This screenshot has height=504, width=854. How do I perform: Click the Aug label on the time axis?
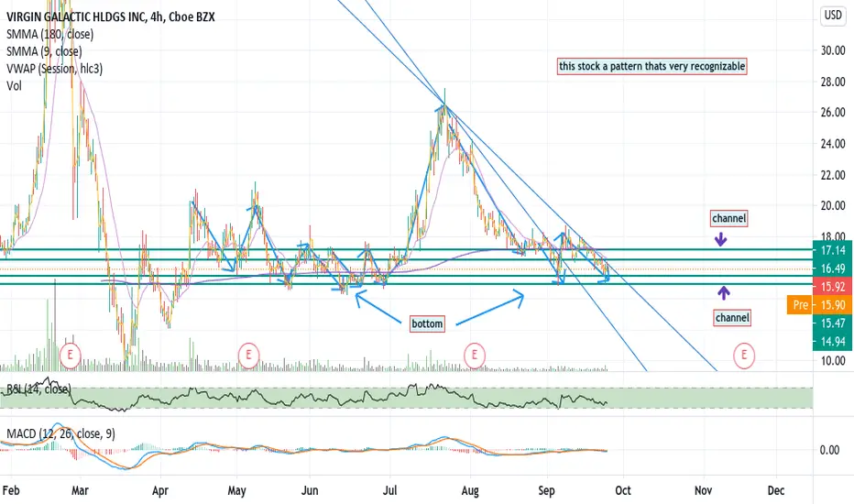click(470, 490)
